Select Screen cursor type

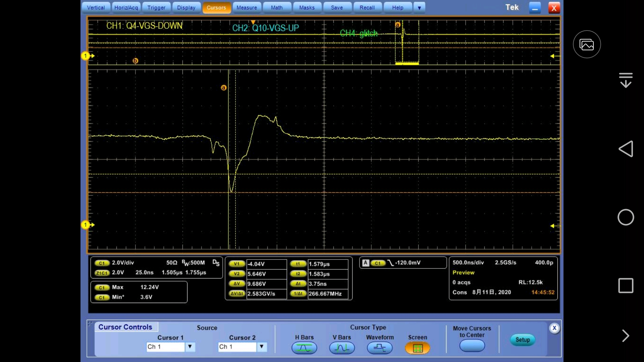[418, 348]
